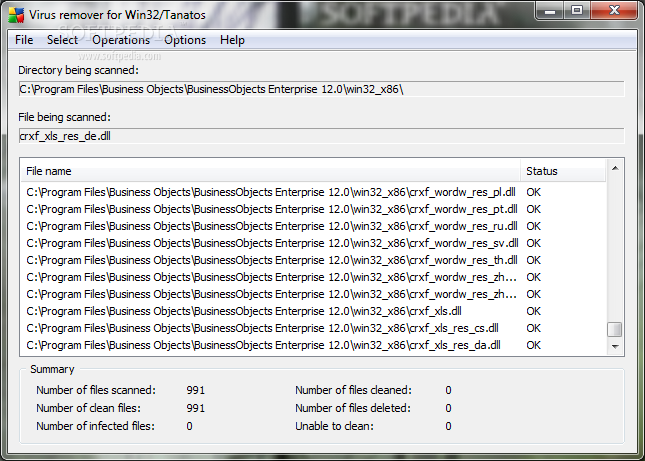
Task: Maximize the Virus remover window
Action: pyautogui.click(x=577, y=10)
